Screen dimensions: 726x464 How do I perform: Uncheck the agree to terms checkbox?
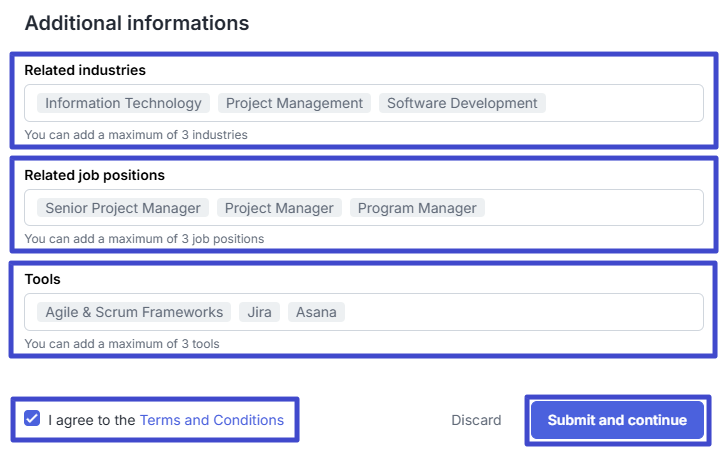coord(32,420)
